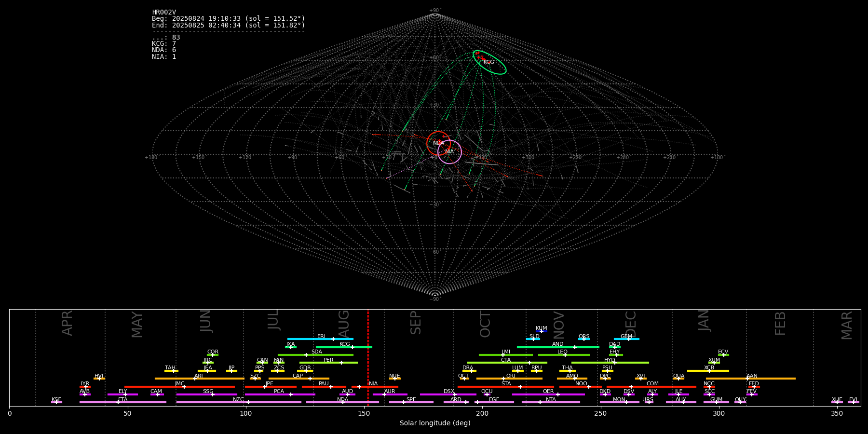Click the TAH shower label in timeline
Screen dimensions: 868x434
(170, 368)
